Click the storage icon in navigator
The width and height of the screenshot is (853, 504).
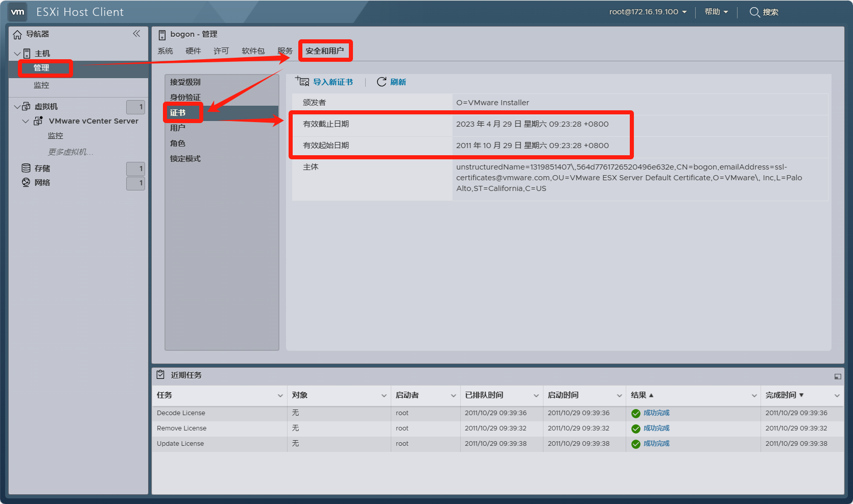(x=26, y=168)
